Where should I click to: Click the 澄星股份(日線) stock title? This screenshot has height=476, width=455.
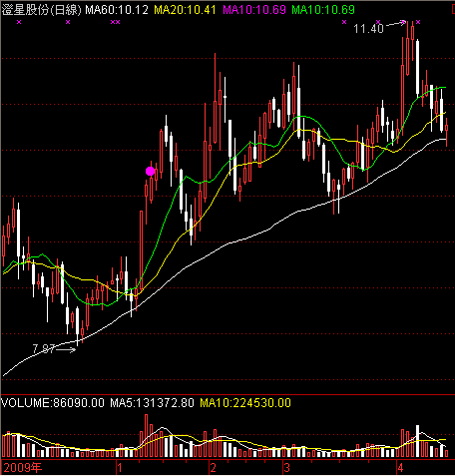[42, 10]
